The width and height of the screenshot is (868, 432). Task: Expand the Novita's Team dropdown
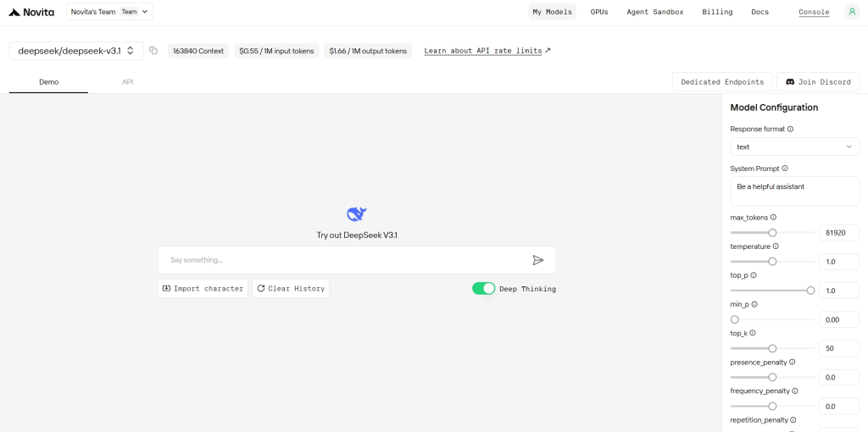110,12
